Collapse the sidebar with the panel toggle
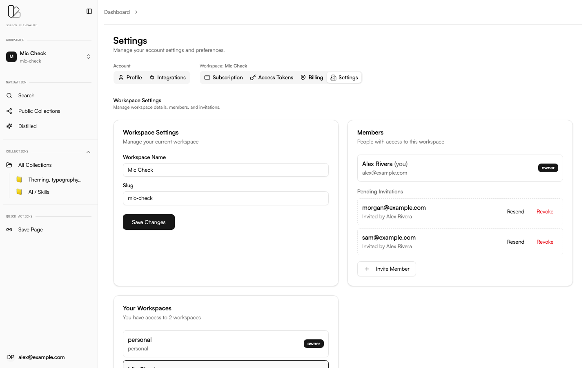 tap(89, 11)
